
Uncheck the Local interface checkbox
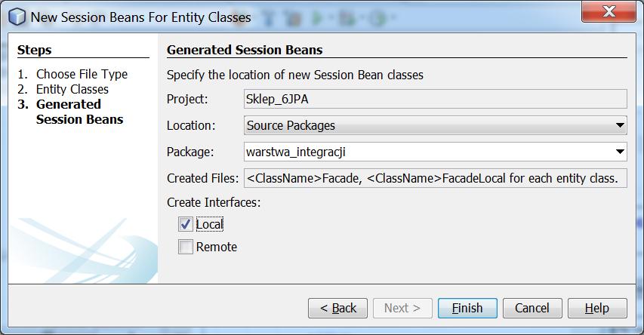click(x=185, y=224)
